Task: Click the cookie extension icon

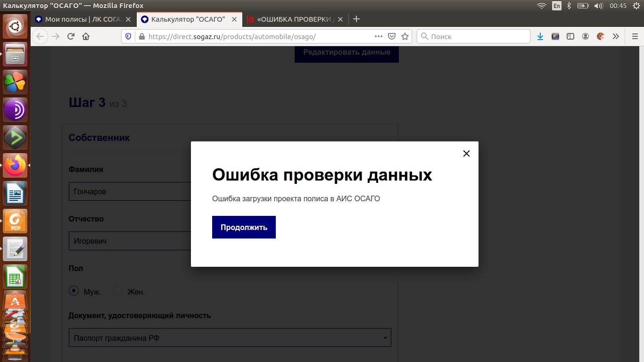Action: pyautogui.click(x=601, y=36)
